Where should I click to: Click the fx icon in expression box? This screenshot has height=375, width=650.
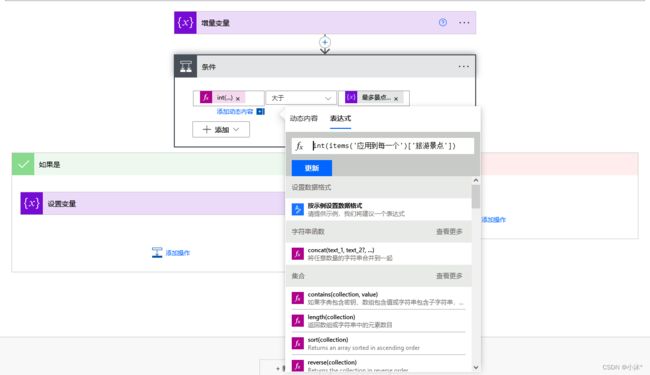[300, 146]
